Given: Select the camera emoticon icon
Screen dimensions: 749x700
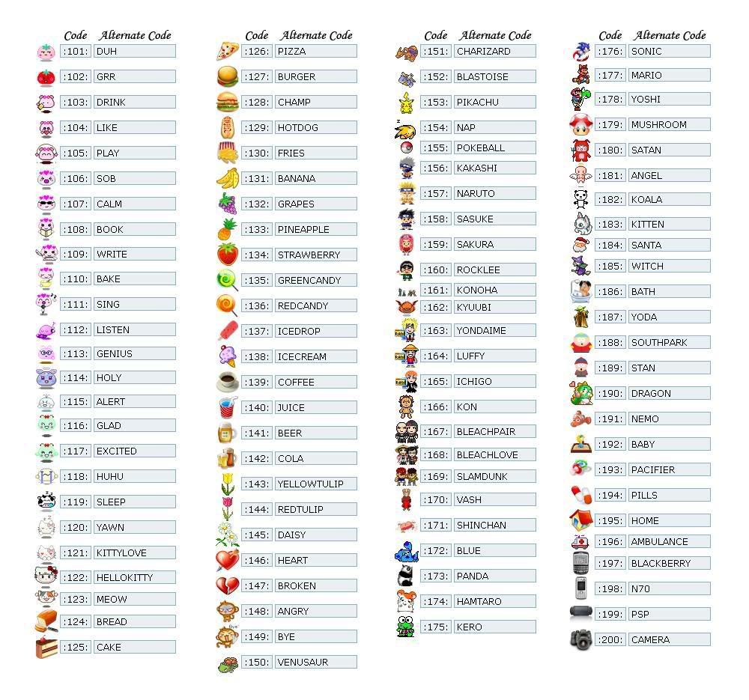Looking at the screenshot, I should click(581, 639).
